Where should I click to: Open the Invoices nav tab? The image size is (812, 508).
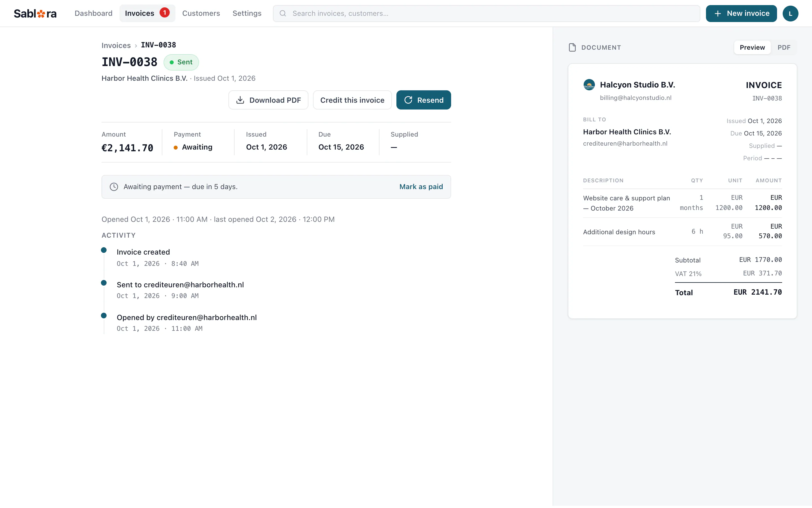(147, 14)
